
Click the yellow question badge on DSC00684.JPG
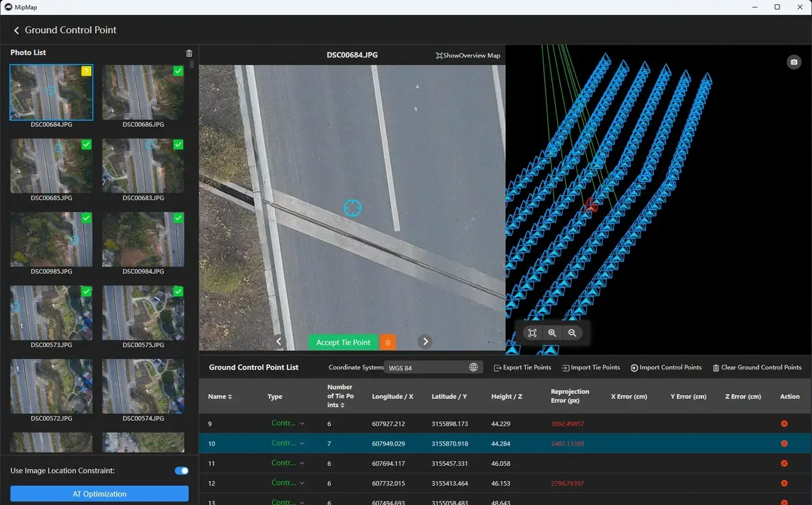pos(86,71)
